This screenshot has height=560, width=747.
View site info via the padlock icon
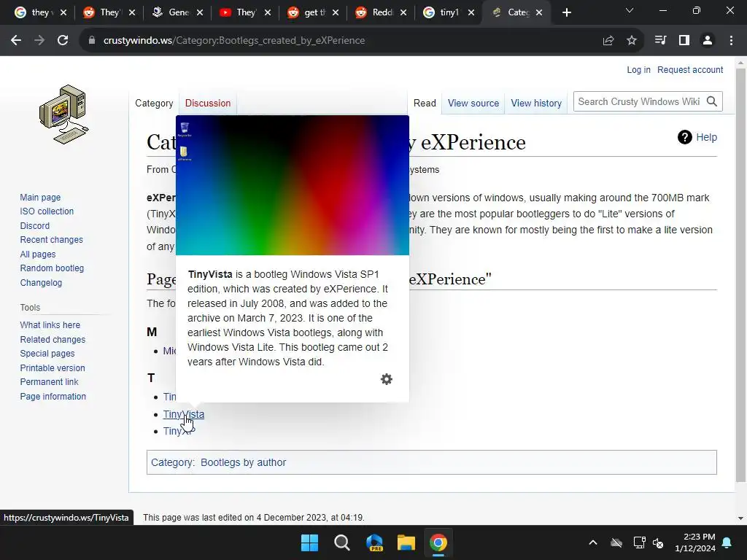(x=92, y=41)
